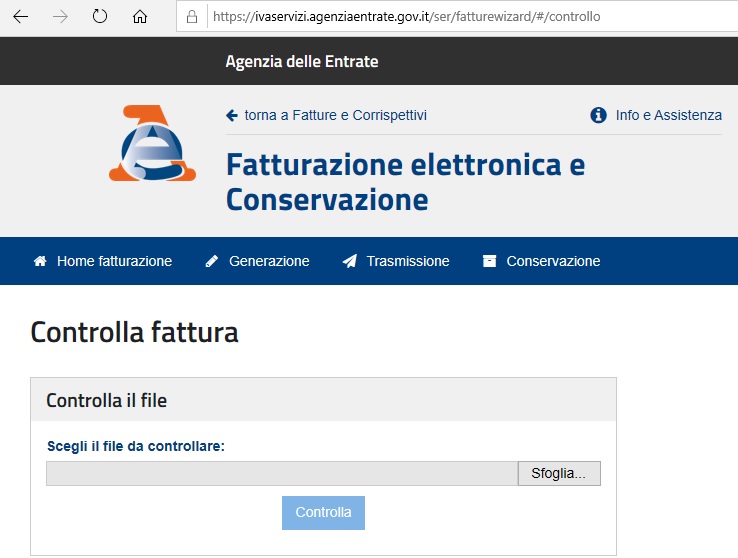Click the pencil icon beside Generazione
This screenshot has width=738, height=558.
click(x=212, y=261)
